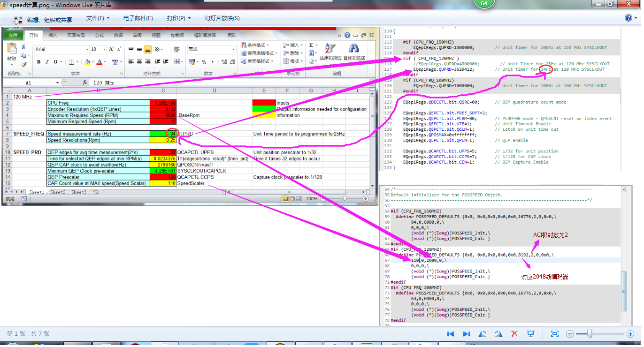Click the wrap text icon in Excel ribbon
This screenshot has height=347, width=644.
click(x=177, y=49)
